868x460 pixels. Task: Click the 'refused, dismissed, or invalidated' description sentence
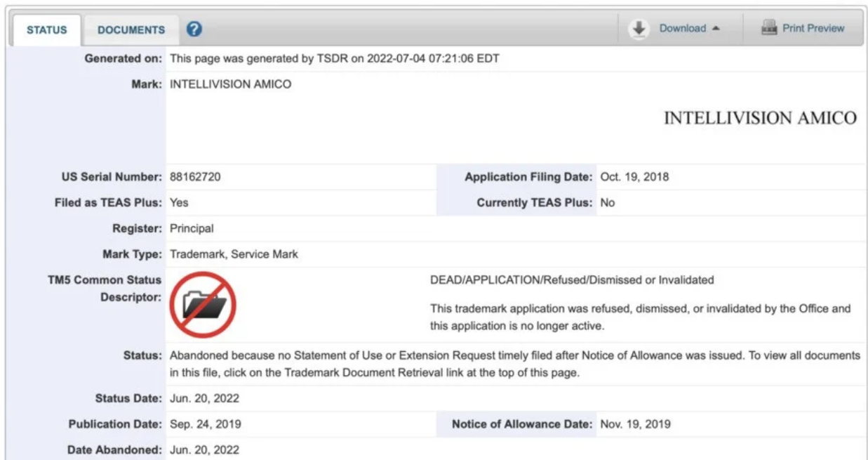coord(641,317)
